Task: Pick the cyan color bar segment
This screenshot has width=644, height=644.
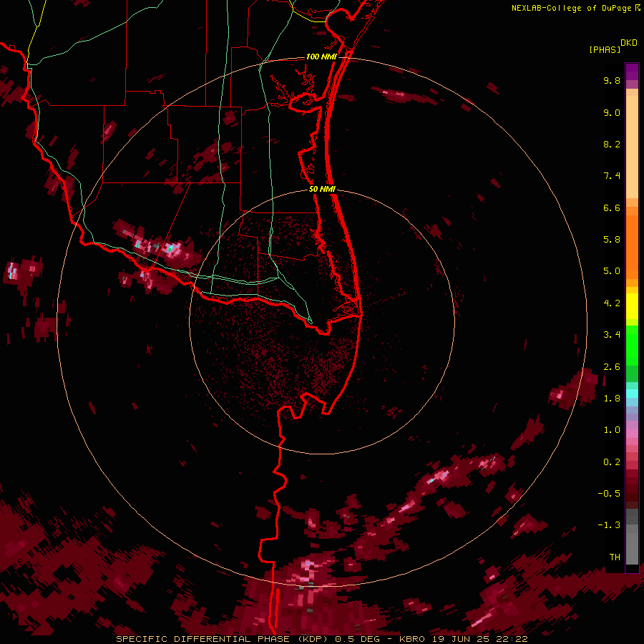Action: pyautogui.click(x=632, y=394)
